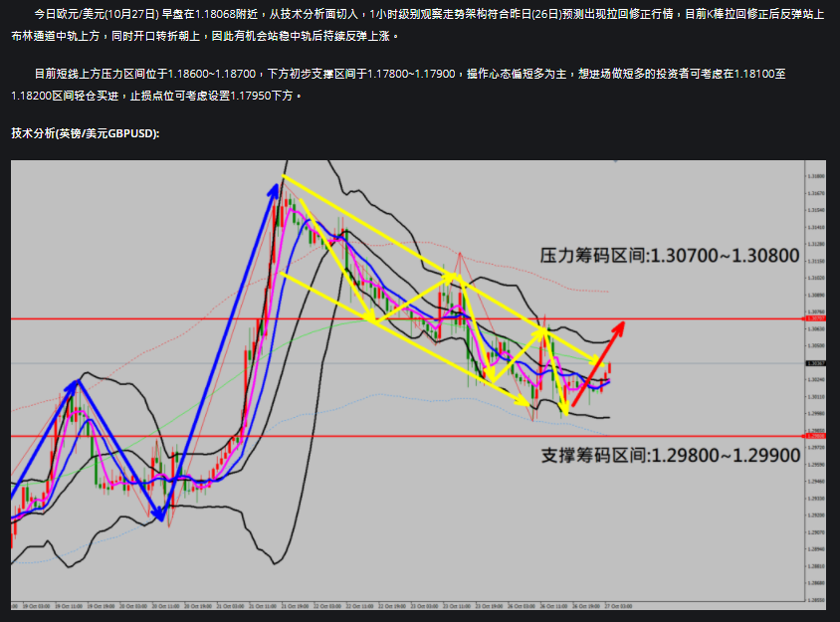Click the paragraph line starting '今日欧元/美元(10月27日)'
The height and width of the screenshot is (622, 840).
pyautogui.click(x=429, y=14)
